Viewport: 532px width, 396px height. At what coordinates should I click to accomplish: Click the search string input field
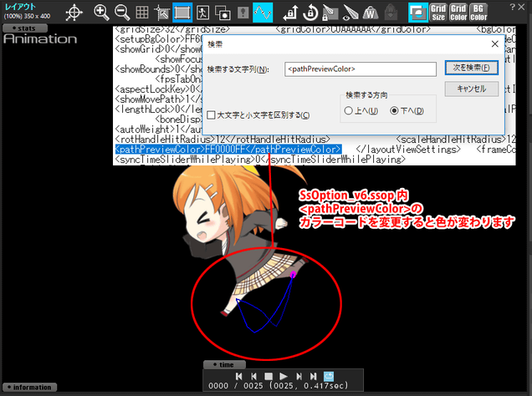point(361,69)
